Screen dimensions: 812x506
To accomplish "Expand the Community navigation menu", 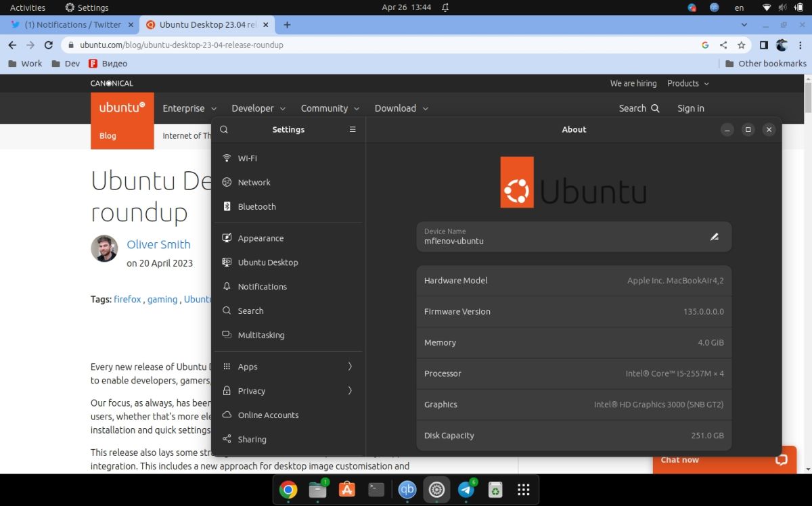I will 330,108.
